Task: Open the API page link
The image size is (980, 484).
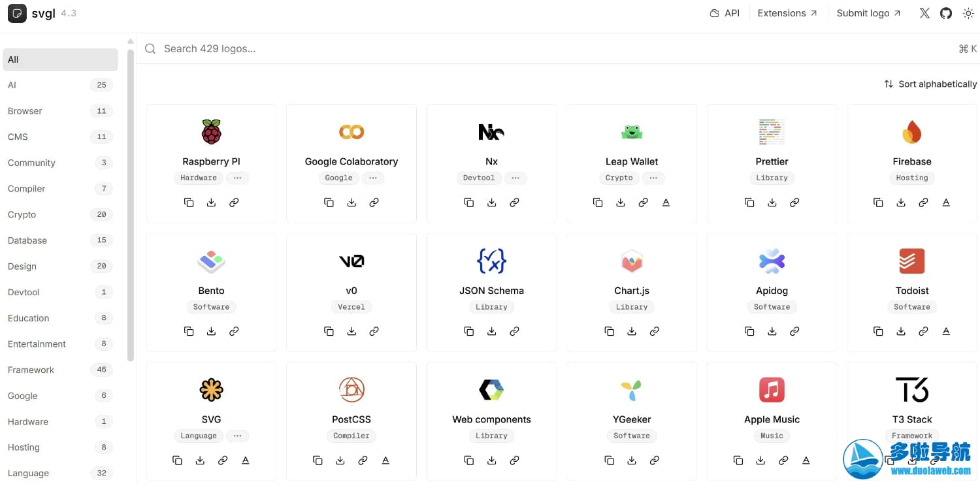Action: pyautogui.click(x=725, y=13)
